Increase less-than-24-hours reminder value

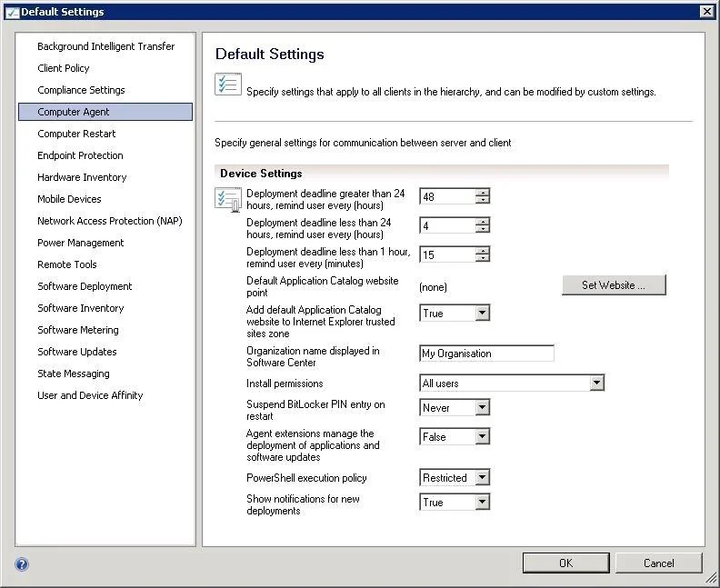point(482,221)
